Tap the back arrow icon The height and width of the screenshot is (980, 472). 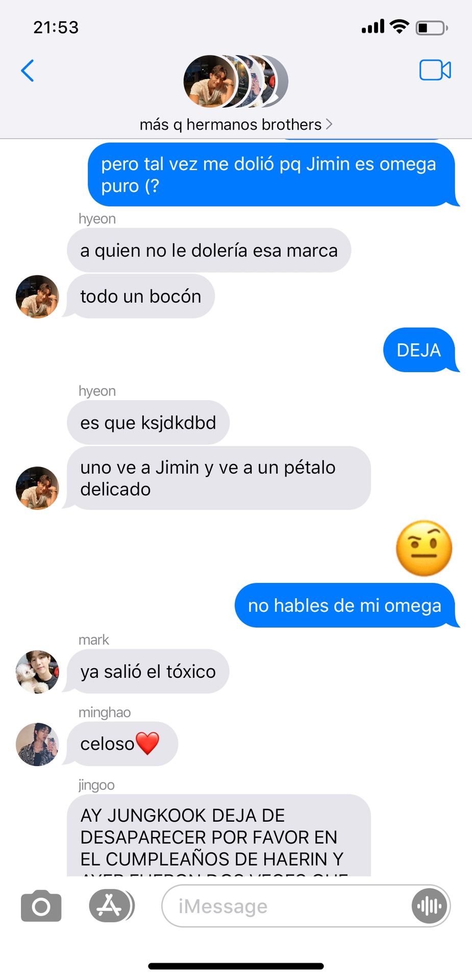tap(28, 70)
